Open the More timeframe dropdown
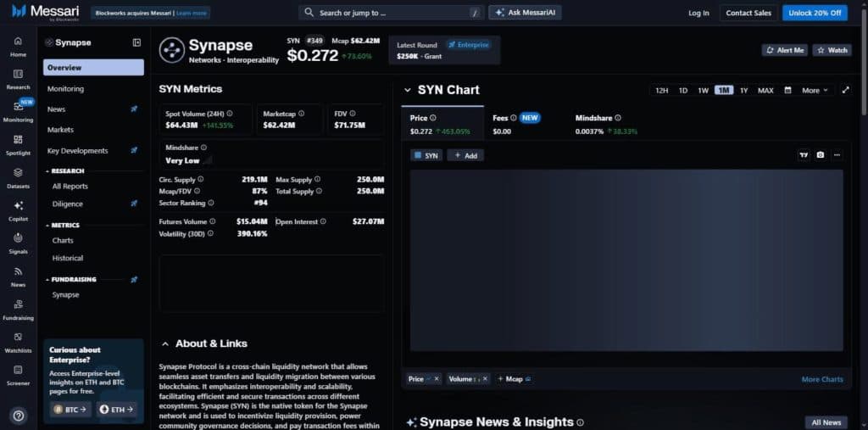The height and width of the screenshot is (430, 868). click(x=815, y=90)
